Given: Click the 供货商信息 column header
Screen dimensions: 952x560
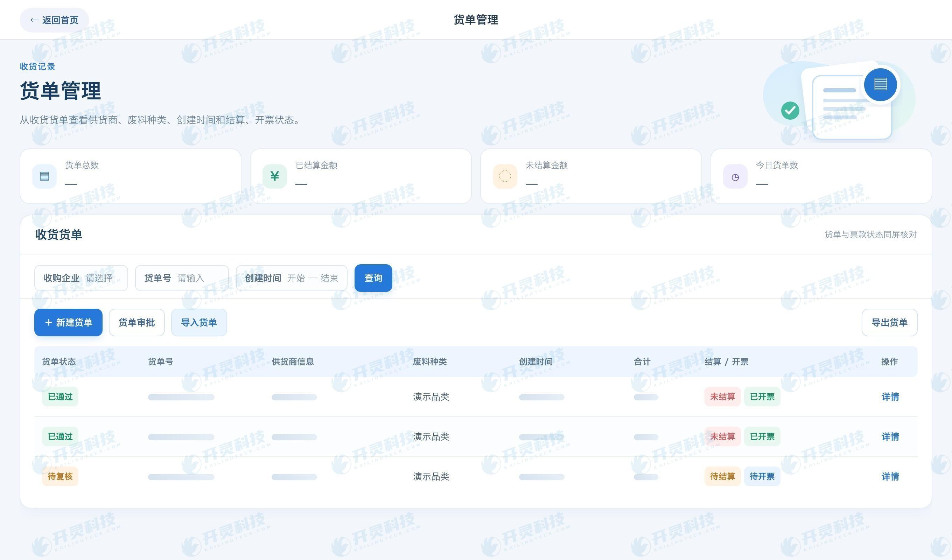Looking at the screenshot, I should pos(293,362).
